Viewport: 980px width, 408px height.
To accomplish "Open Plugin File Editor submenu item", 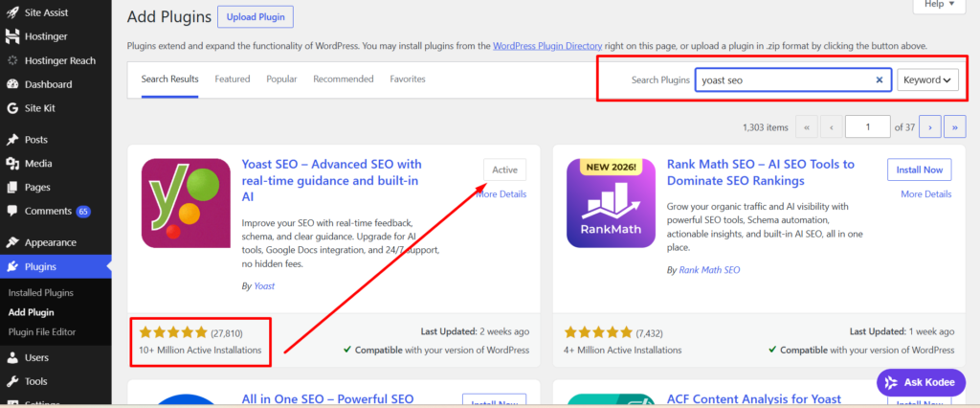I will pos(42,331).
